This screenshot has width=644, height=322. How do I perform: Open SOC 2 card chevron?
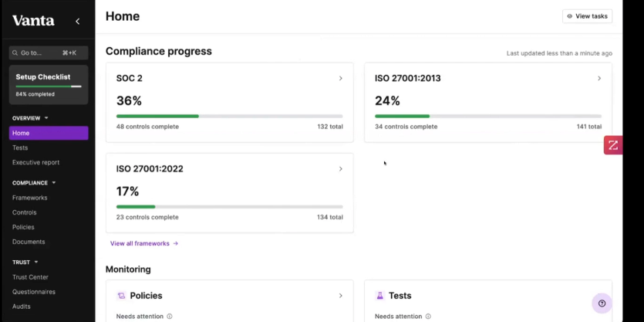[x=340, y=78]
